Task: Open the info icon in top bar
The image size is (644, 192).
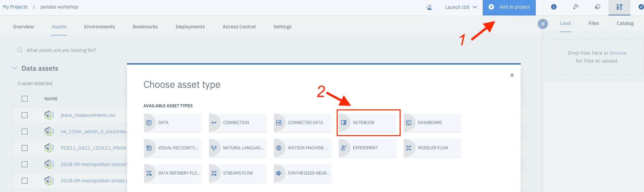Action: click(554, 7)
